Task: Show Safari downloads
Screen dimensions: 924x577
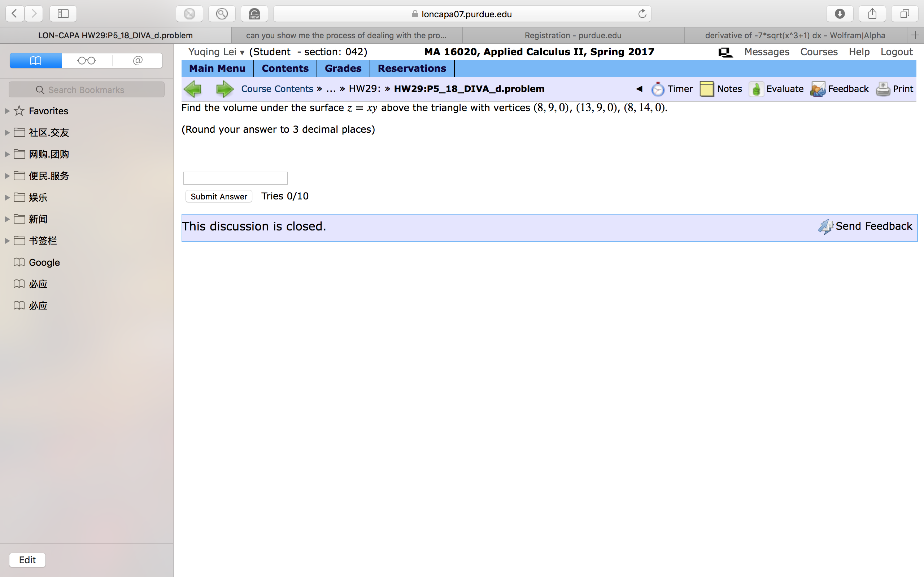Action: point(840,14)
